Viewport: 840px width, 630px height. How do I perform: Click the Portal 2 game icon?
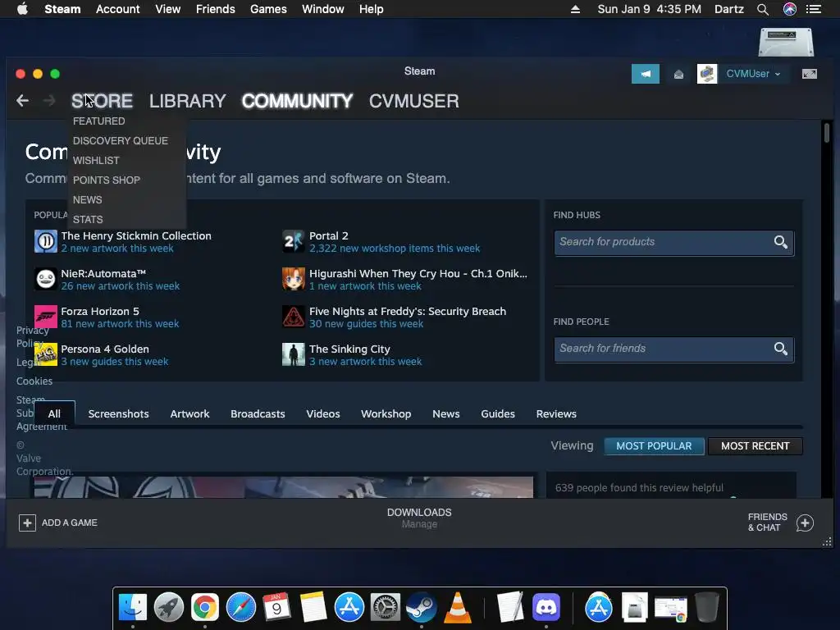coord(294,241)
